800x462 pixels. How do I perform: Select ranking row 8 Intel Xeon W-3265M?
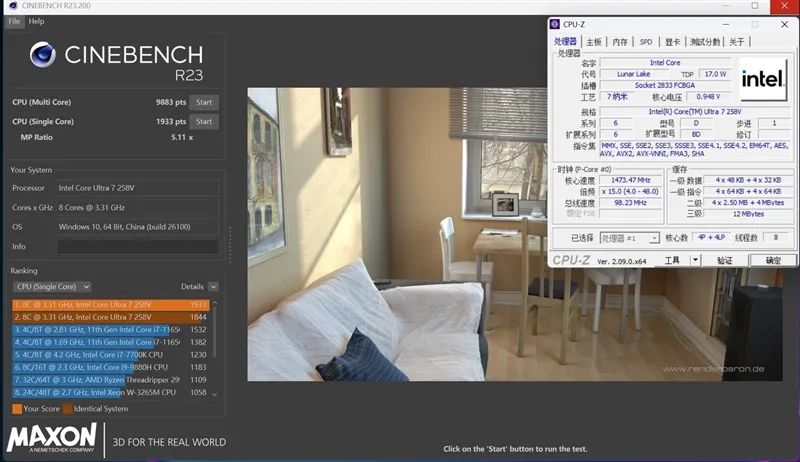[x=111, y=393]
